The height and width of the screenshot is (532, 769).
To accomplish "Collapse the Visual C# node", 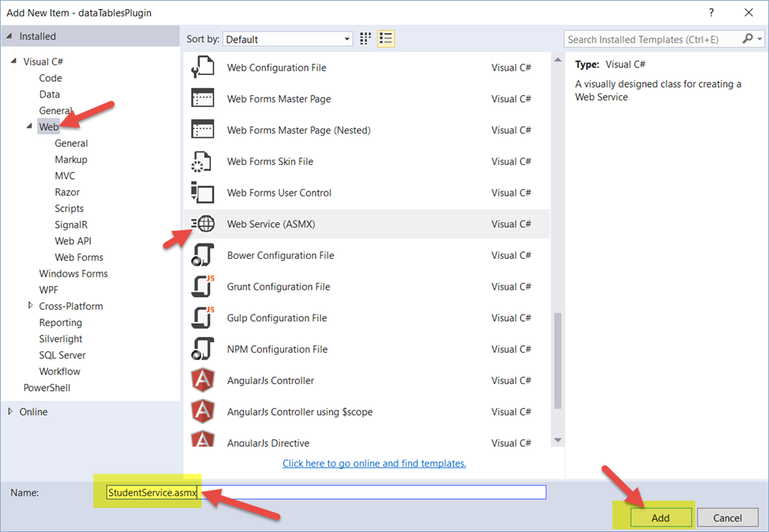I will (x=14, y=62).
